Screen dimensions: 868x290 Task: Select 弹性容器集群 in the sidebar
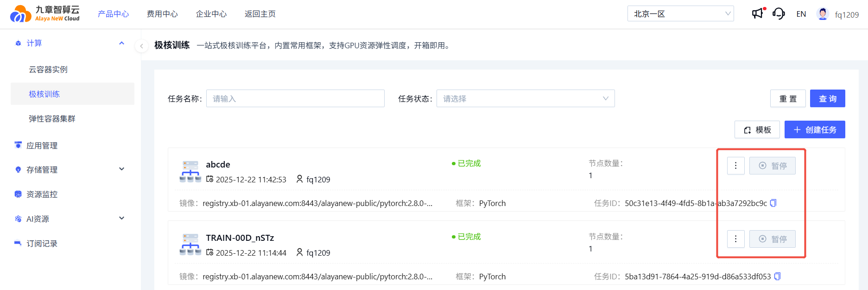pos(52,119)
